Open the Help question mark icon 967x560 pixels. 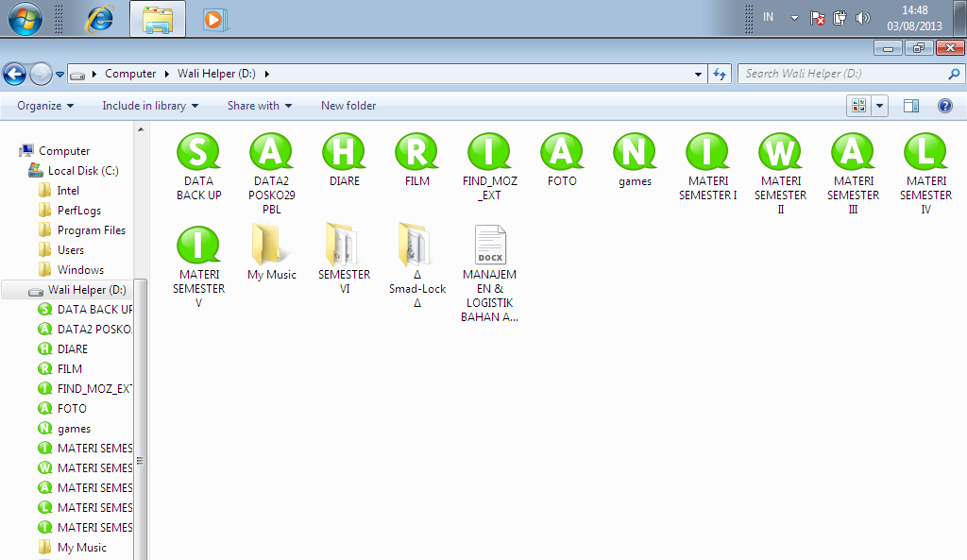tap(944, 106)
